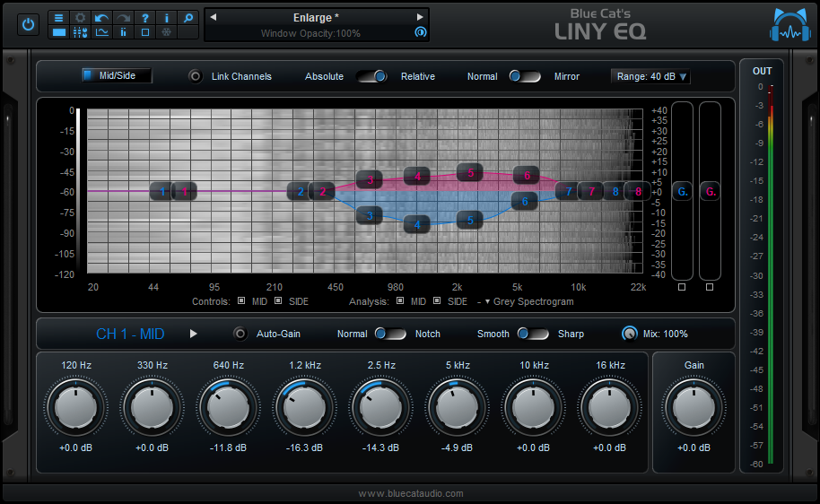Enable the Auto-Gain radio button
Viewport: 820px width, 504px height.
(240, 334)
